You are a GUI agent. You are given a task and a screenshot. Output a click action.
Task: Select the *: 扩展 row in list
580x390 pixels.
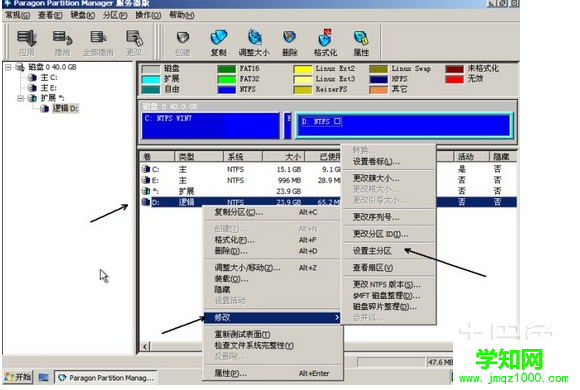[x=240, y=191]
